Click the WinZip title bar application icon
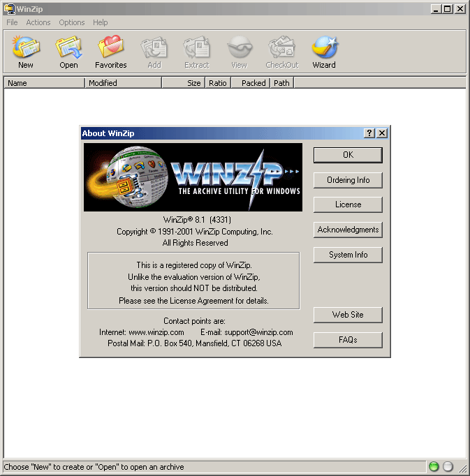The width and height of the screenshot is (470, 476). 9,9
